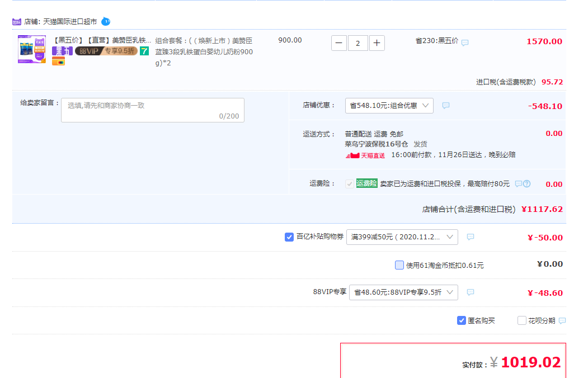588x378 pixels.
Task: Click the 88VIP deduction ¥-48.60
Action: pos(545,293)
